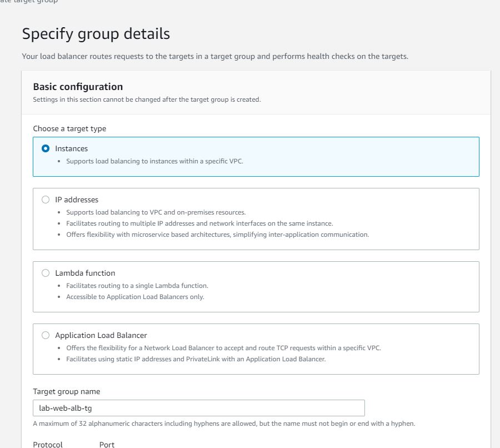Choose the Lambda function radio button
Viewport: 500px width, 448px height.
point(46,273)
